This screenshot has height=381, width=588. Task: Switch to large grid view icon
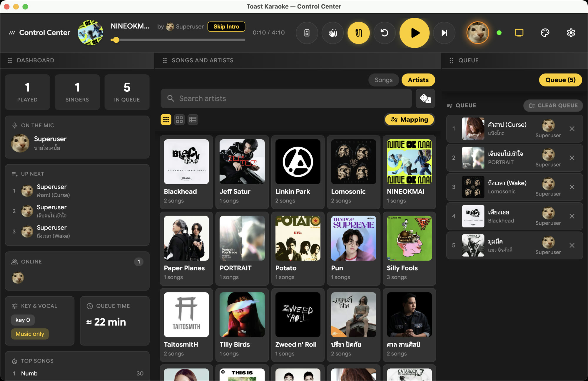click(x=179, y=120)
